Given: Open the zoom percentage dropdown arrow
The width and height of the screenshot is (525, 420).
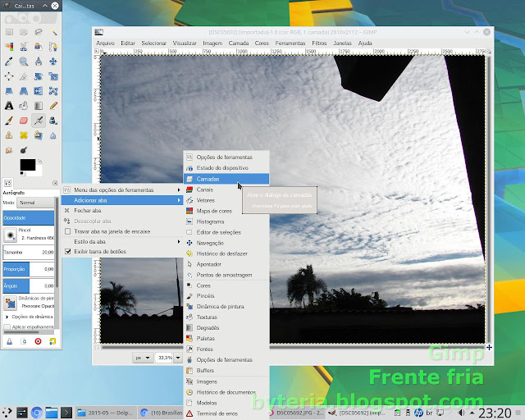Looking at the screenshot, I should [x=178, y=358].
